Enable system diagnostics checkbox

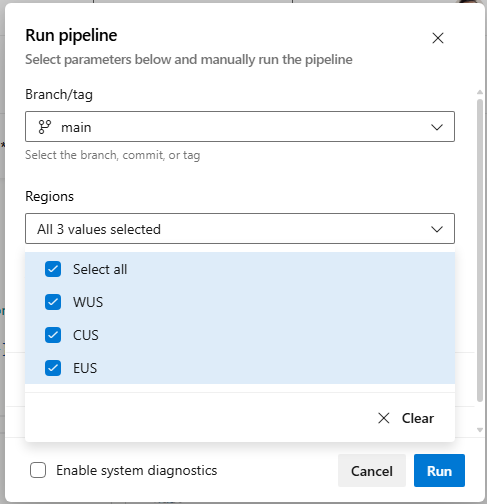click(x=38, y=470)
